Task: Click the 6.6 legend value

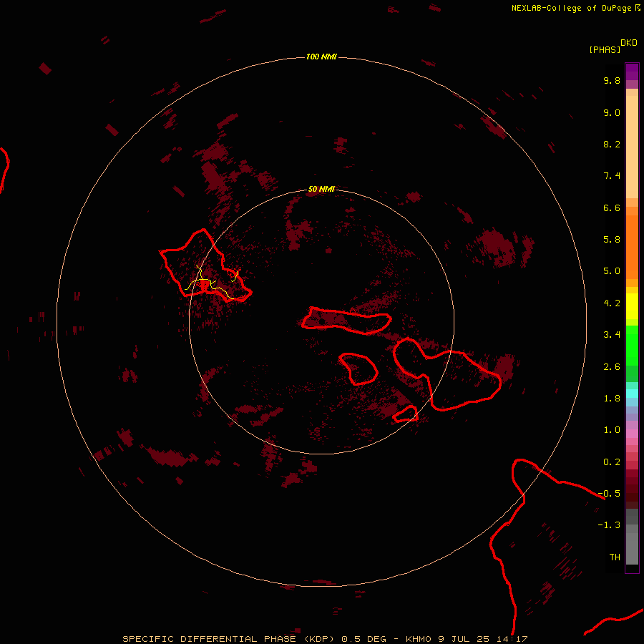Action: pyautogui.click(x=612, y=208)
